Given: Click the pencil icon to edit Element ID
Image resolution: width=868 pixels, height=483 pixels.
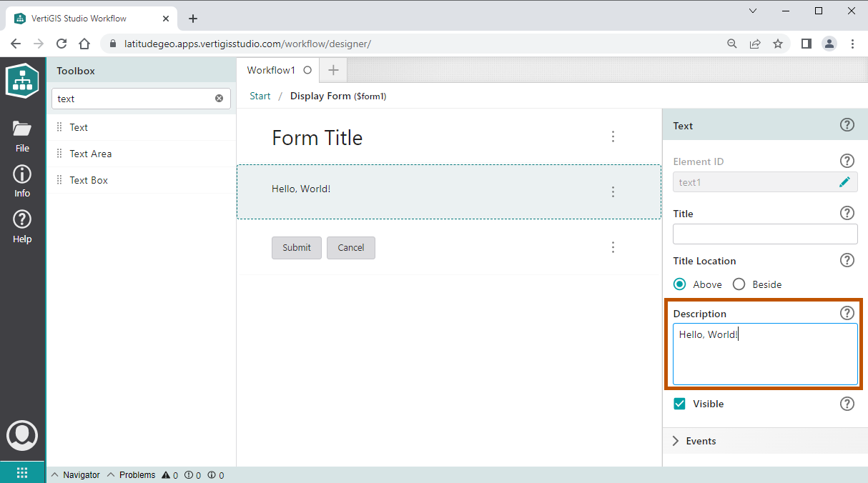Looking at the screenshot, I should tap(844, 182).
